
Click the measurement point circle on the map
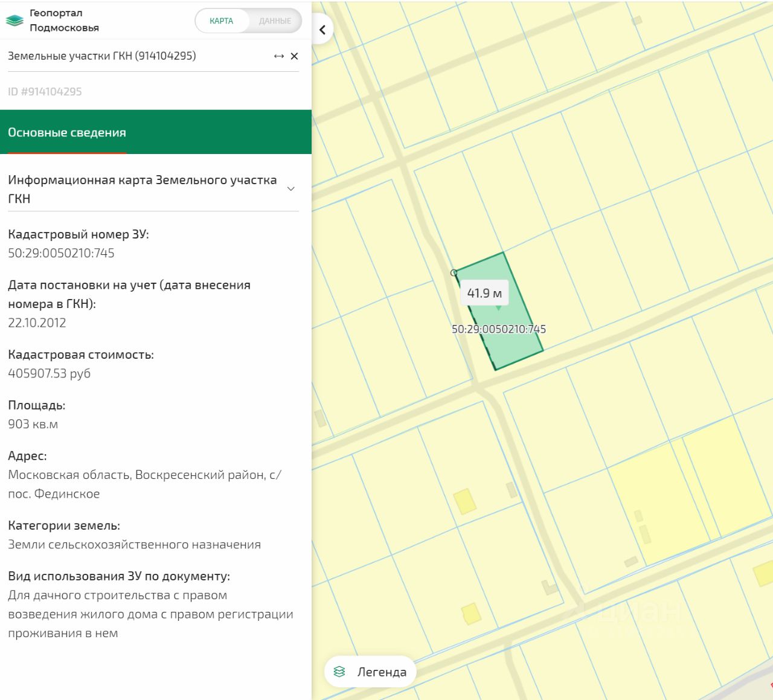point(454,273)
